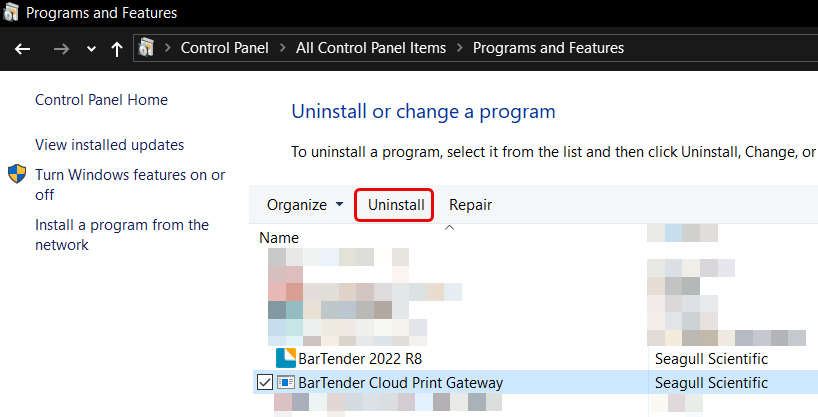Viewport: 818px width, 417px height.
Task: Open the Organize dropdown menu
Action: point(305,205)
